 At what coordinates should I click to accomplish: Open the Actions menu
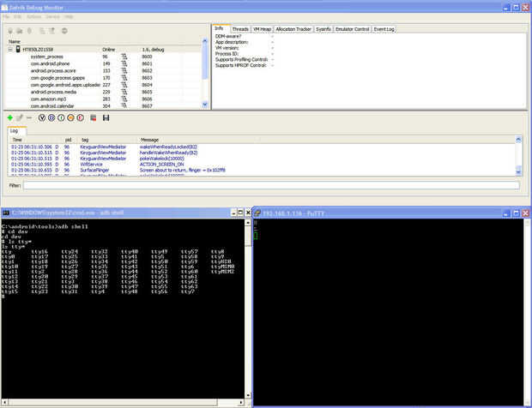point(33,16)
